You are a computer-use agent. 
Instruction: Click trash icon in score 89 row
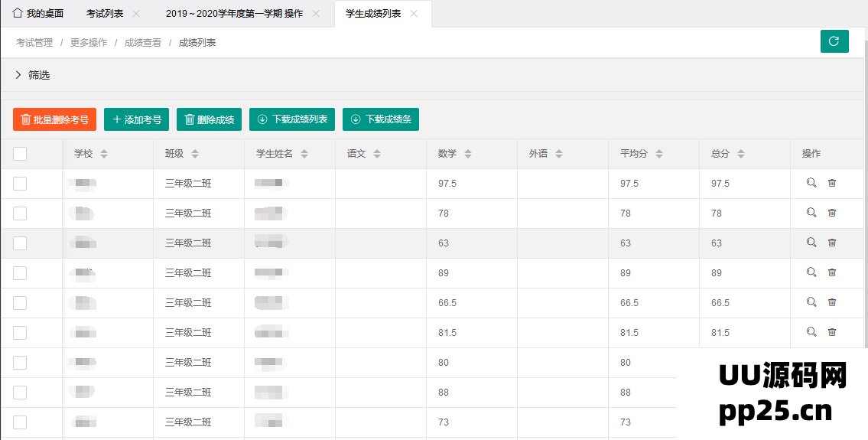(832, 272)
